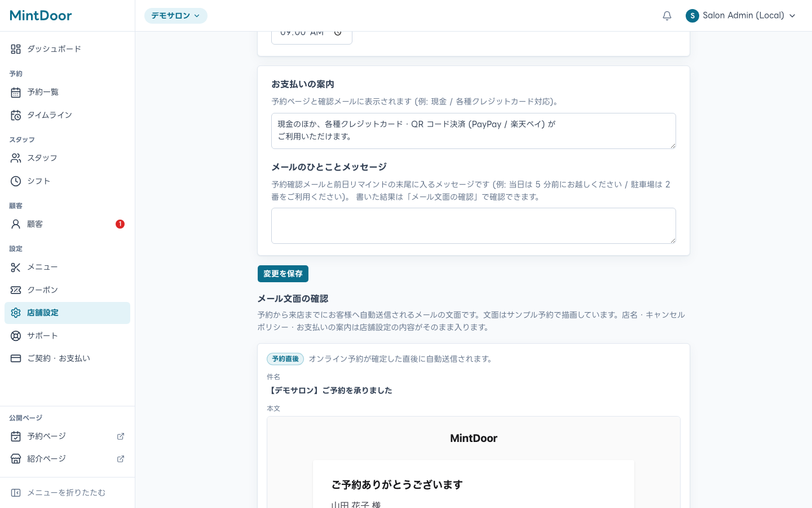Click the scissors icon beside メニュー
This screenshot has width=812, height=508.
tap(16, 267)
